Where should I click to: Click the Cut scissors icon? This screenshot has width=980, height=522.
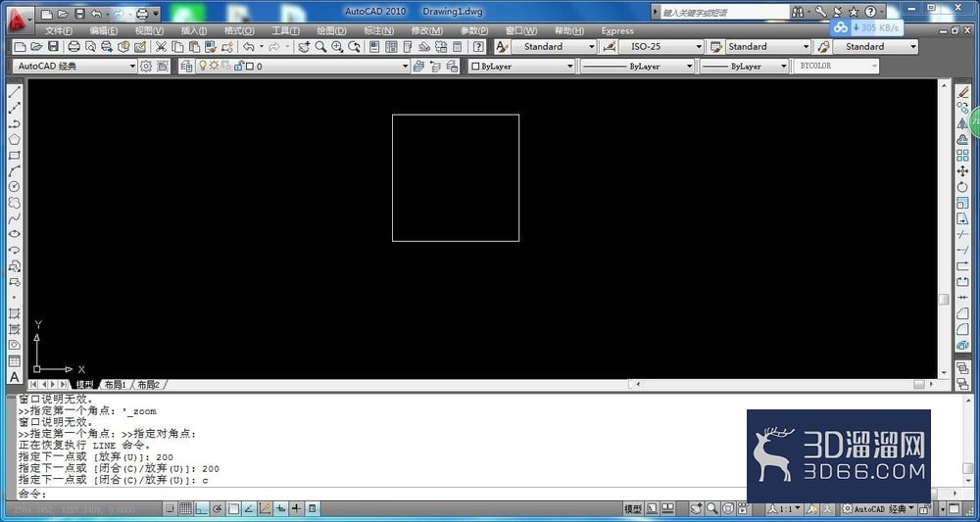point(161,46)
